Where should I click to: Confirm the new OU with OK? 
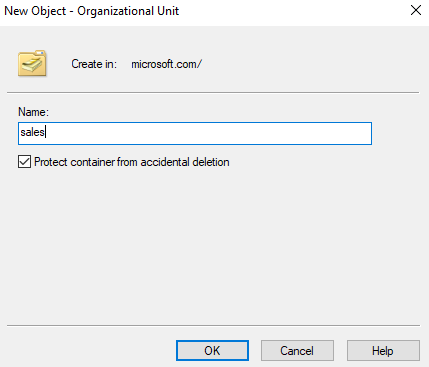pos(212,350)
